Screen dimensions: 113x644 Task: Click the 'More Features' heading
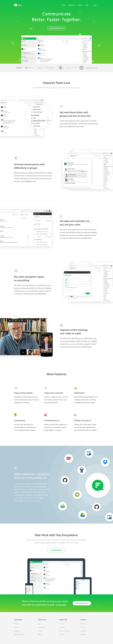56,374
